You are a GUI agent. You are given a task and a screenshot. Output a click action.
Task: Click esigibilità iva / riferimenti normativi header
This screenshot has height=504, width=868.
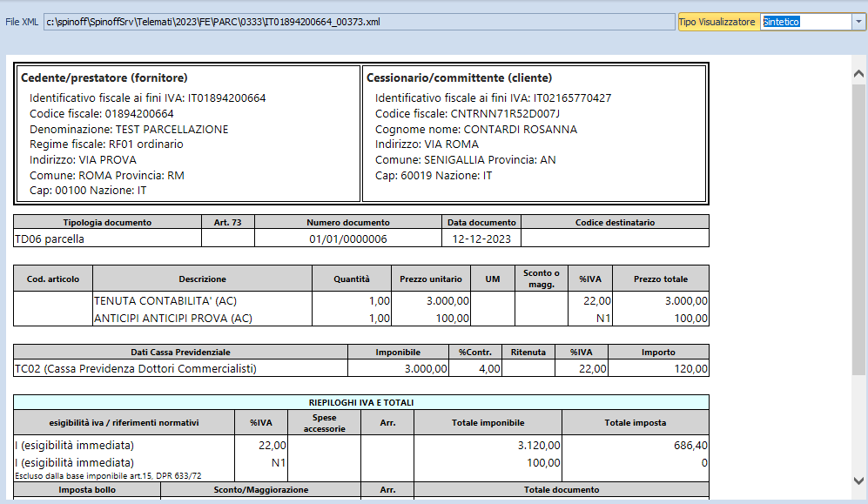click(x=124, y=423)
